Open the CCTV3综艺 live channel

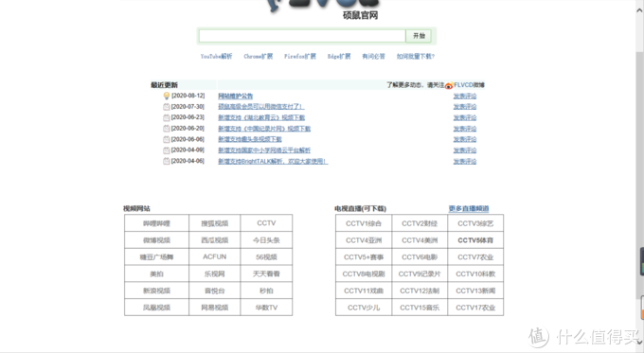pos(475,223)
